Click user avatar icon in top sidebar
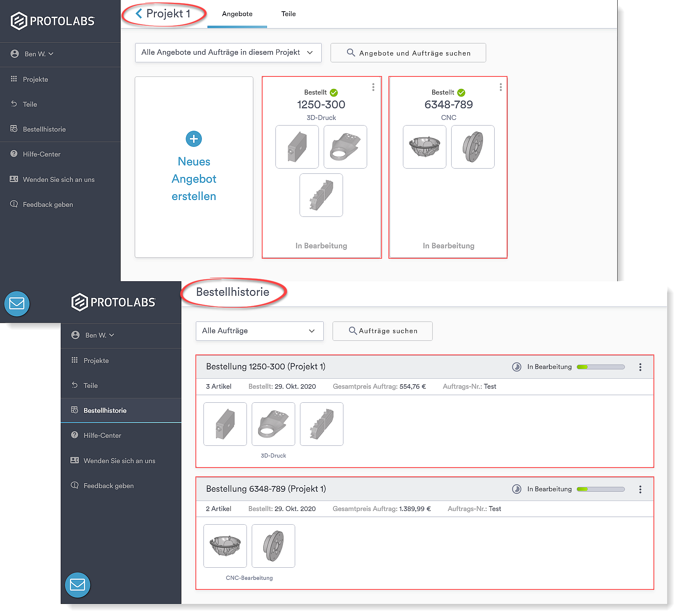The height and width of the screenshot is (616, 682). click(15, 54)
